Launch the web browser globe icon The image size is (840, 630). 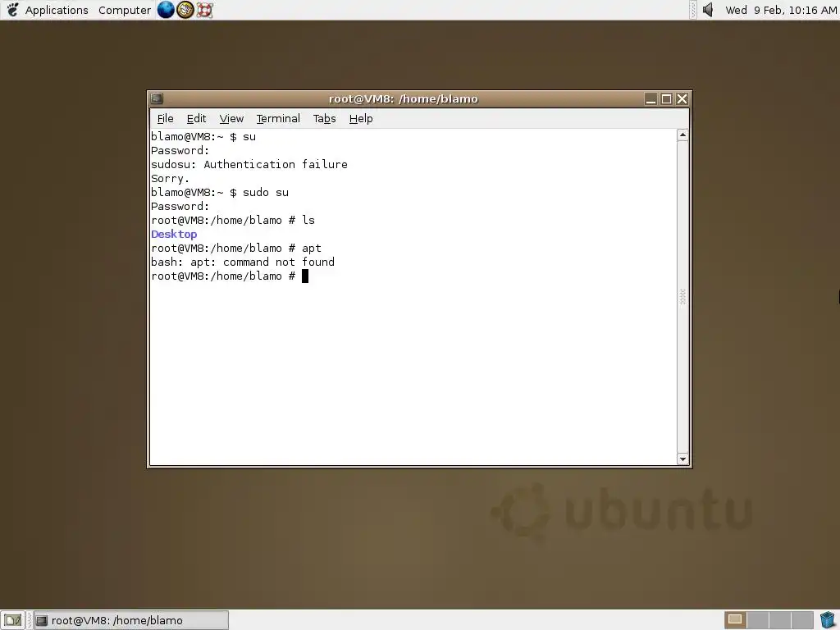(x=166, y=10)
